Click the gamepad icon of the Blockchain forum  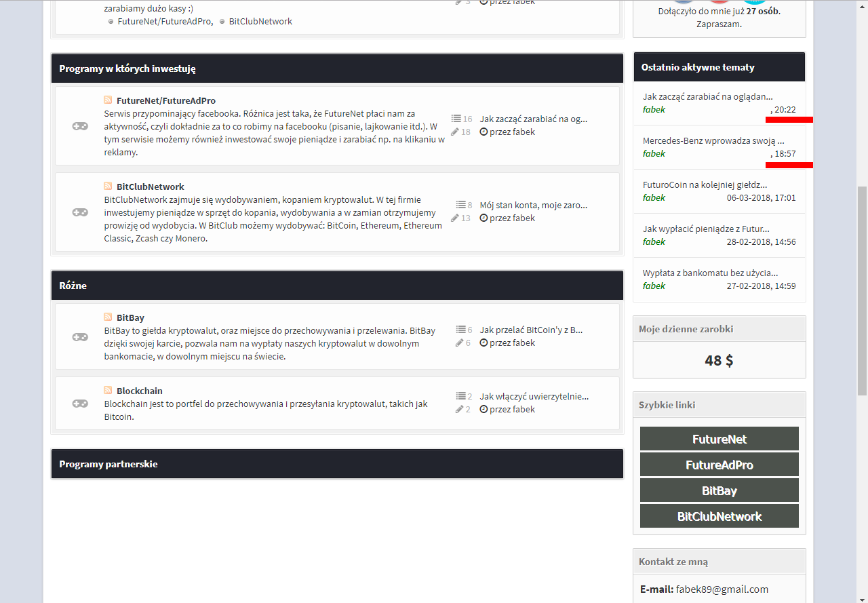pos(80,404)
